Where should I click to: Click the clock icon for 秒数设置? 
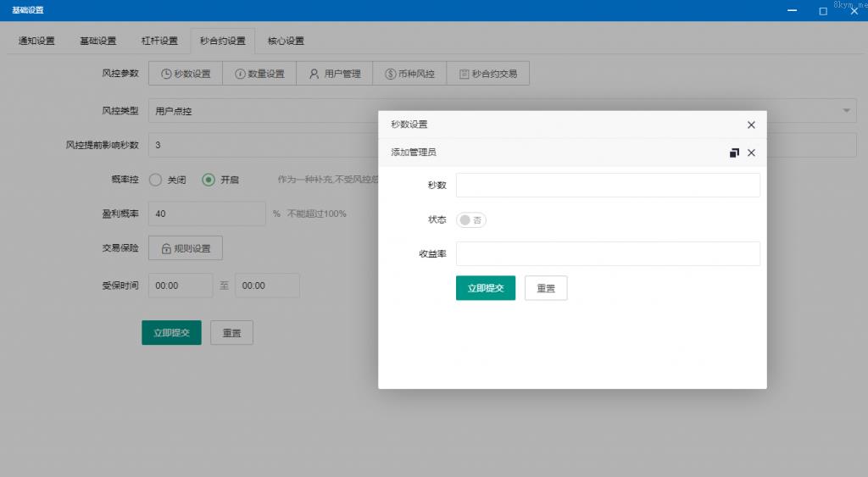(x=166, y=74)
